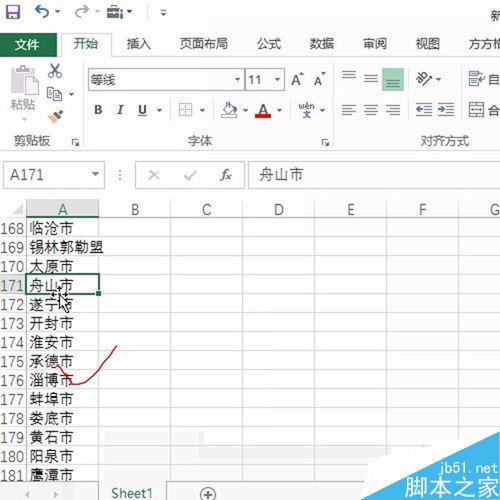Screen dimensions: 500x500
Task: Apply the fill color bucket
Action: tap(229, 110)
